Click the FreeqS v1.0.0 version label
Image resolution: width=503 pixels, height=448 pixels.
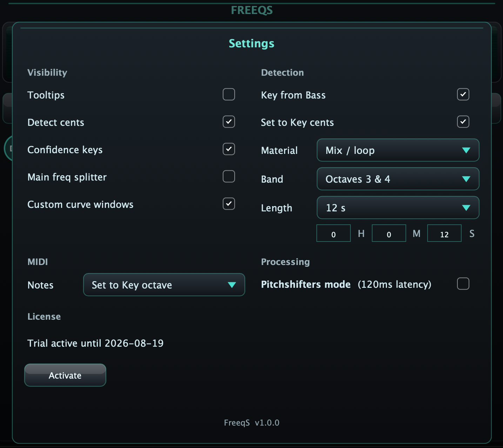[x=251, y=423]
